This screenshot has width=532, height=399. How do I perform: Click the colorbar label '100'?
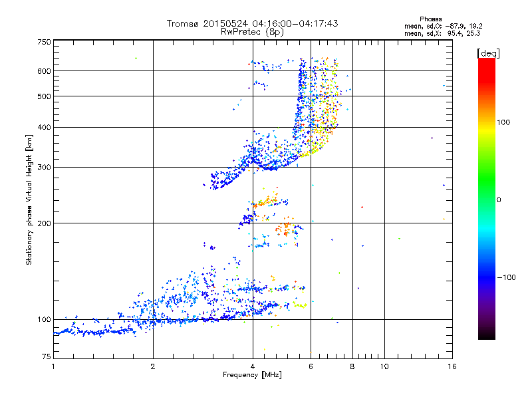coord(503,122)
